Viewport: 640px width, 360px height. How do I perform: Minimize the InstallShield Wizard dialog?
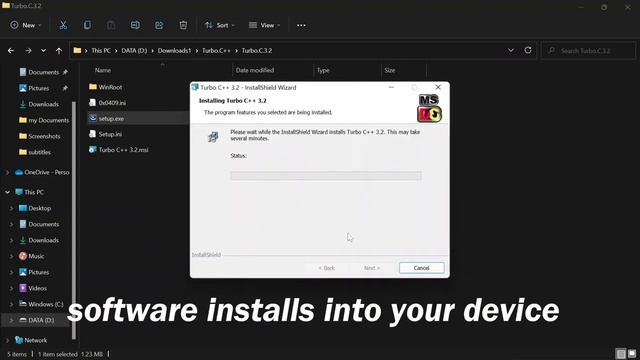coord(391,87)
